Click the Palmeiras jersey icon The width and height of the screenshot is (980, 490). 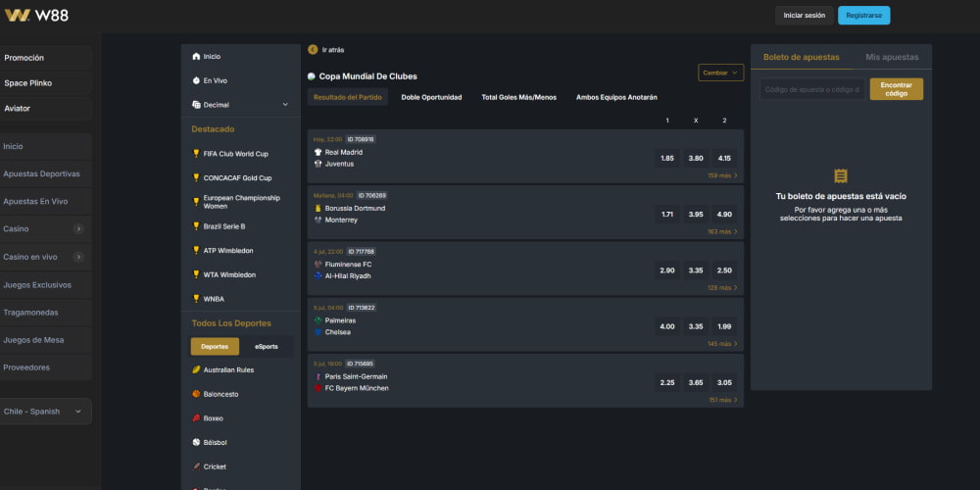pos(318,320)
